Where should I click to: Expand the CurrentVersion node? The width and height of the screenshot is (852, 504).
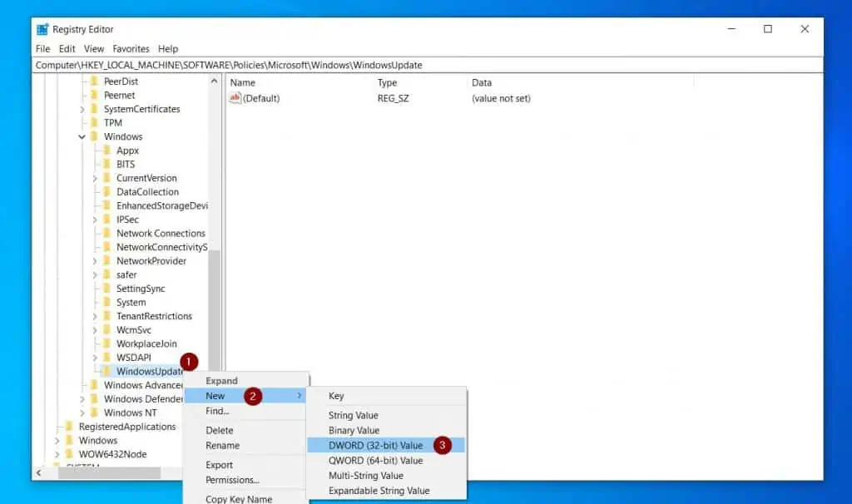(95, 178)
